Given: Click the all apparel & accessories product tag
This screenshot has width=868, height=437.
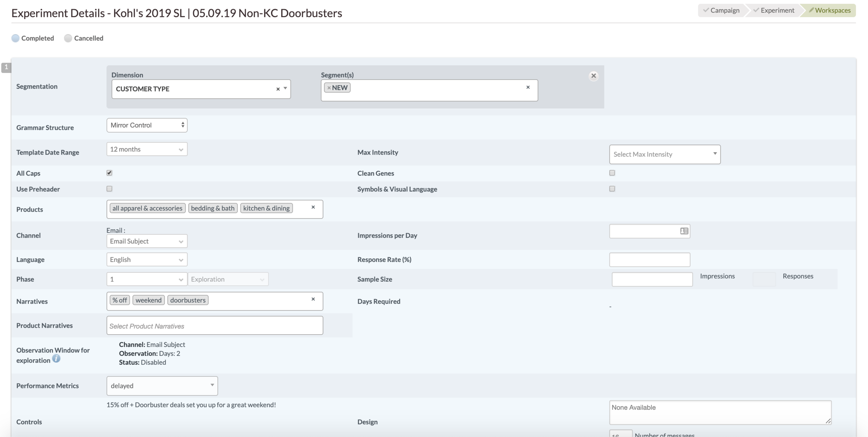Looking at the screenshot, I should click(x=147, y=208).
